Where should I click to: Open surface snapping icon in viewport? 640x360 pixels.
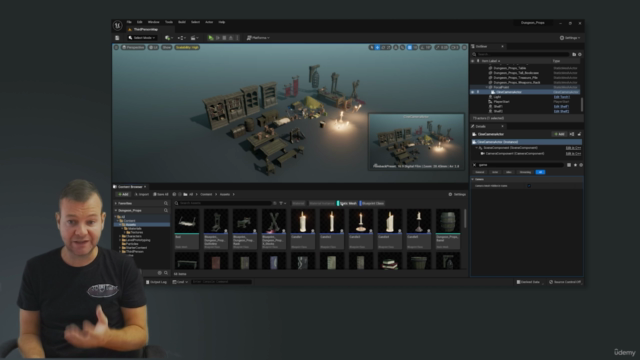pyautogui.click(x=402, y=47)
